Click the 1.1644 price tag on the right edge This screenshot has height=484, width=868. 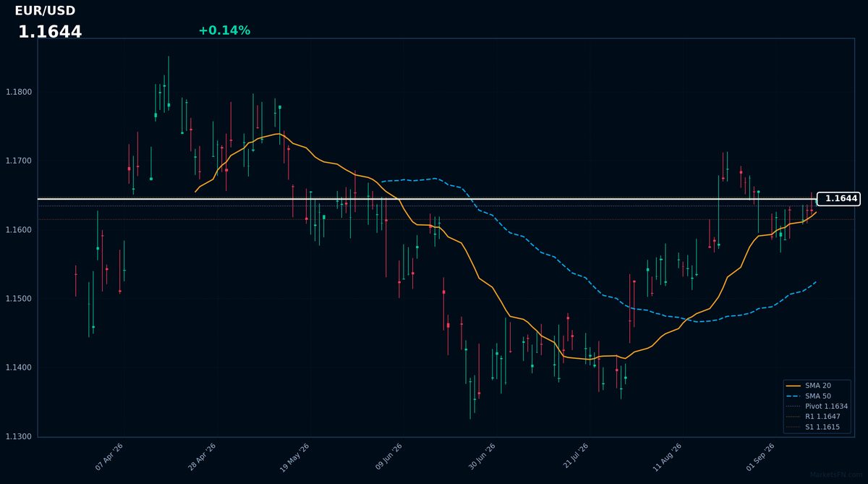tap(838, 198)
